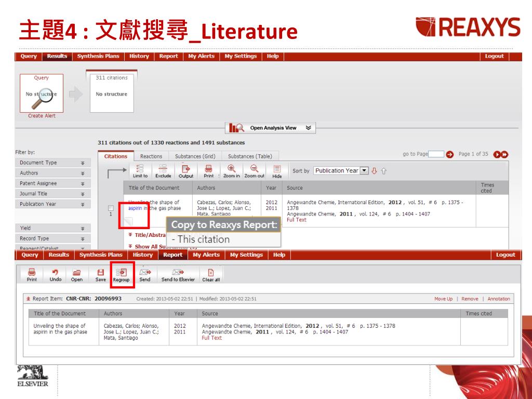
Task: Click Logout in the top bar
Action: point(494,56)
